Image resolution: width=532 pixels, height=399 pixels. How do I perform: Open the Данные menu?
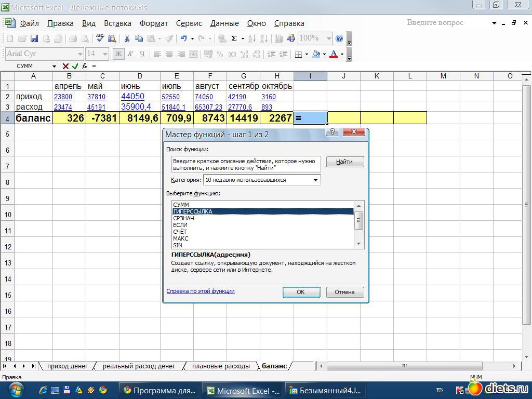click(x=224, y=23)
